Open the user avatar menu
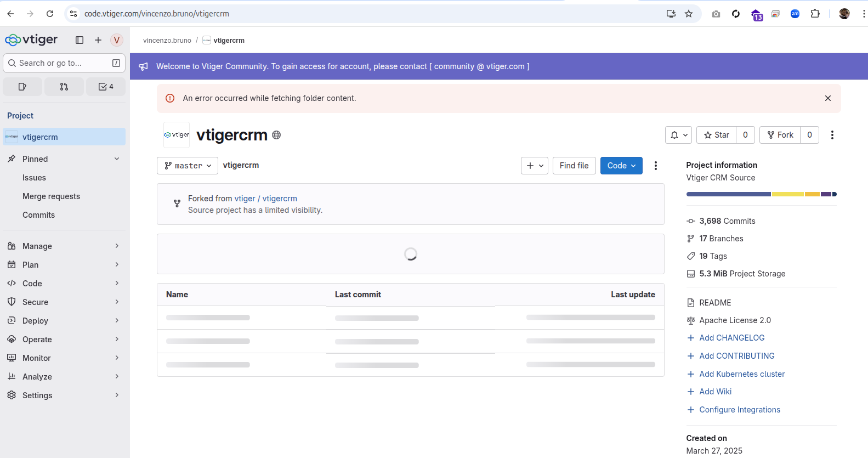The image size is (868, 458). pos(116,40)
